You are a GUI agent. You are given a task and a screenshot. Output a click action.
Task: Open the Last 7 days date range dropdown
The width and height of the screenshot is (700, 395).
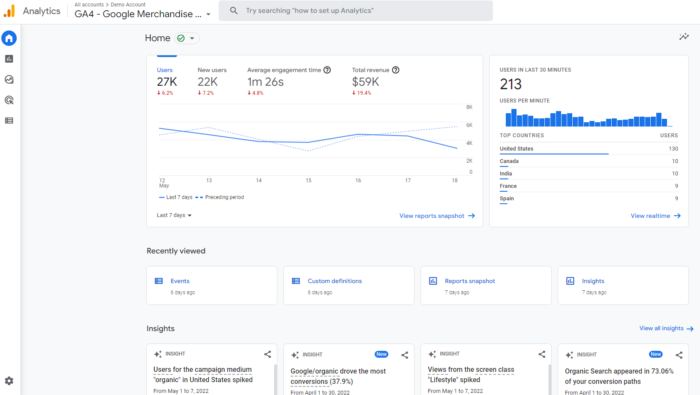[x=174, y=215]
